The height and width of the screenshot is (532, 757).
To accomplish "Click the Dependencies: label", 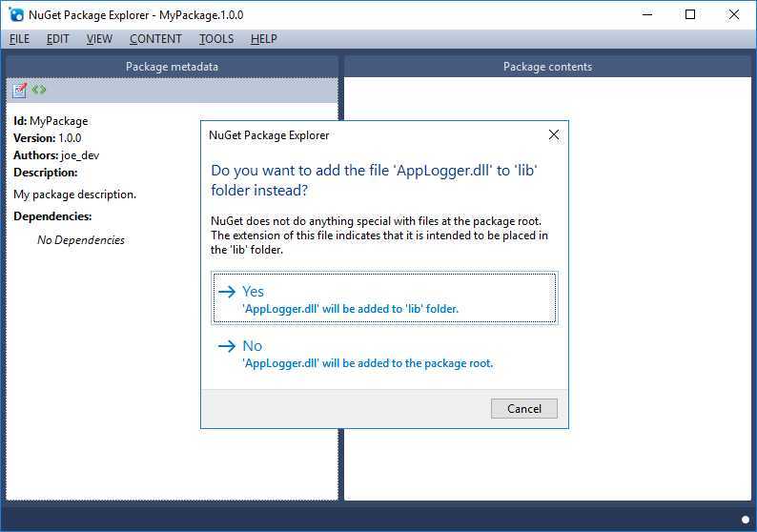I will [52, 216].
